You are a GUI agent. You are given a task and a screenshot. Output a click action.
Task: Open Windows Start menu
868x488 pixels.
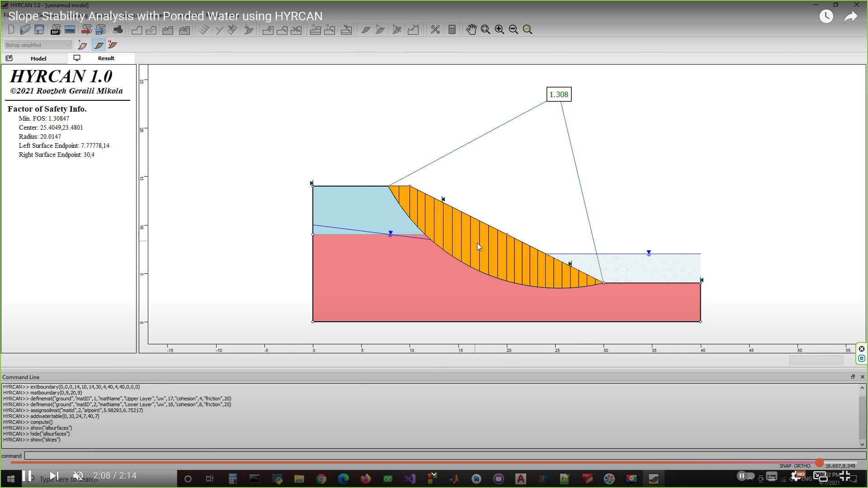(x=10, y=479)
